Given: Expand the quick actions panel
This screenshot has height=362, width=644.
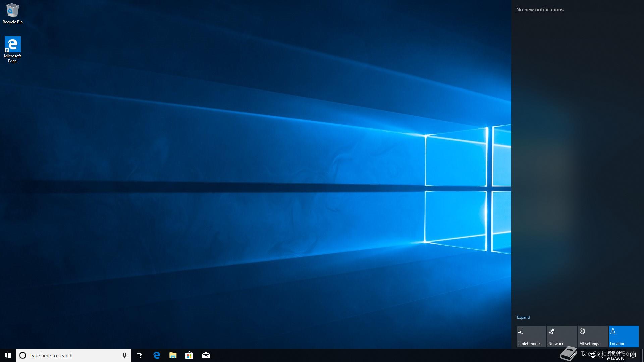Looking at the screenshot, I should [x=523, y=317].
